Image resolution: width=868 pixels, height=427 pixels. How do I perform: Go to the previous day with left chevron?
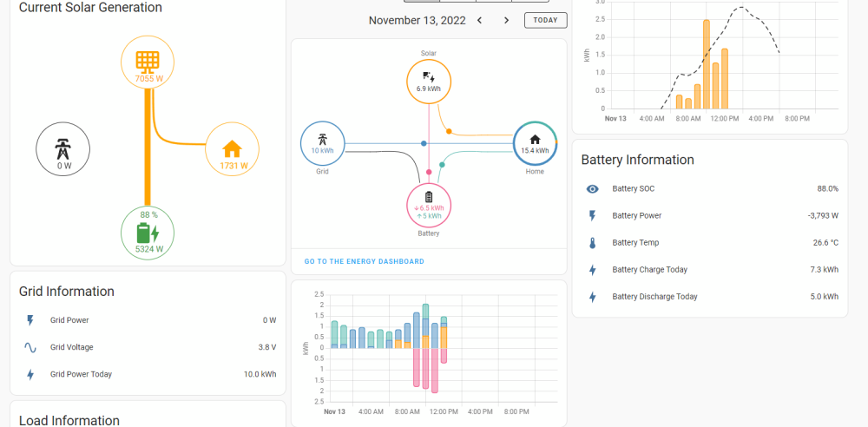click(479, 21)
